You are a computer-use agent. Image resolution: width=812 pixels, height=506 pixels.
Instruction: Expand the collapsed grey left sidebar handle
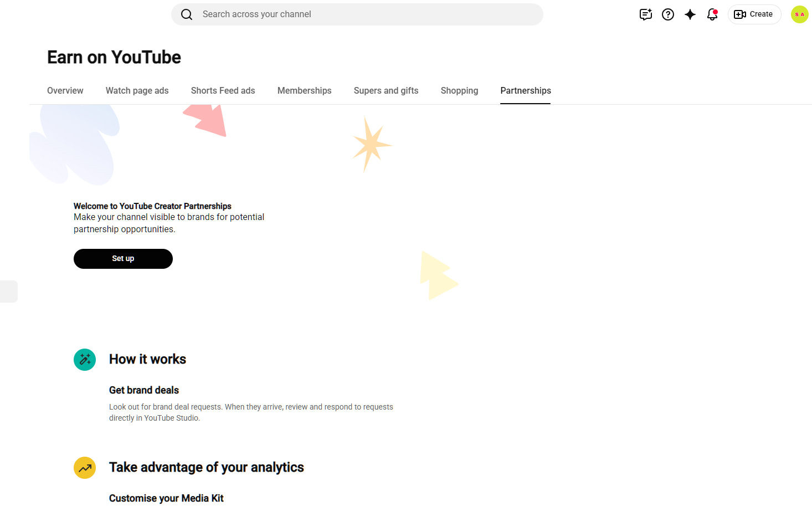[9, 292]
